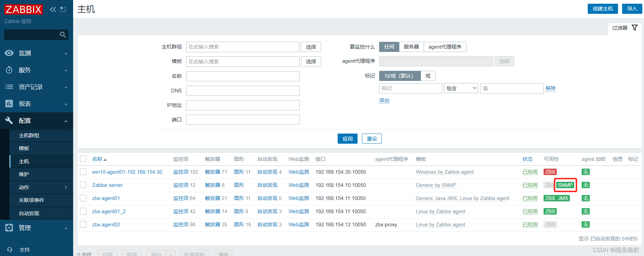Set tag evaluation to 或
The height and width of the screenshot is (256, 644).
pos(428,76)
